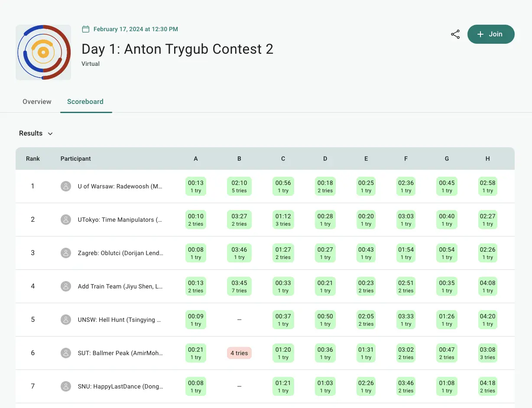Screen dimensions: 532x408
Task: Click UTokyo Time Manipulators avatar icon
Action: [66, 220]
